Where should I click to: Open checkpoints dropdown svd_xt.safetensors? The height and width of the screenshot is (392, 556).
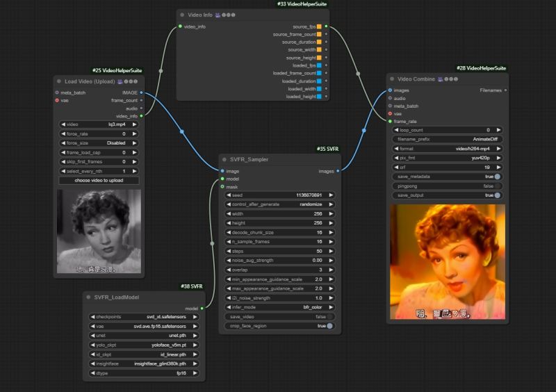point(144,317)
